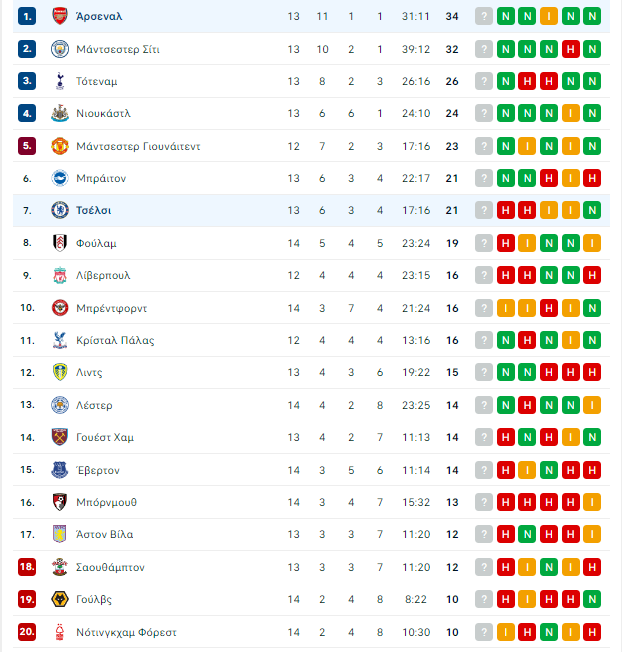Click position badge 5 for Manchester United
This screenshot has width=622, height=652.
pos(27,146)
